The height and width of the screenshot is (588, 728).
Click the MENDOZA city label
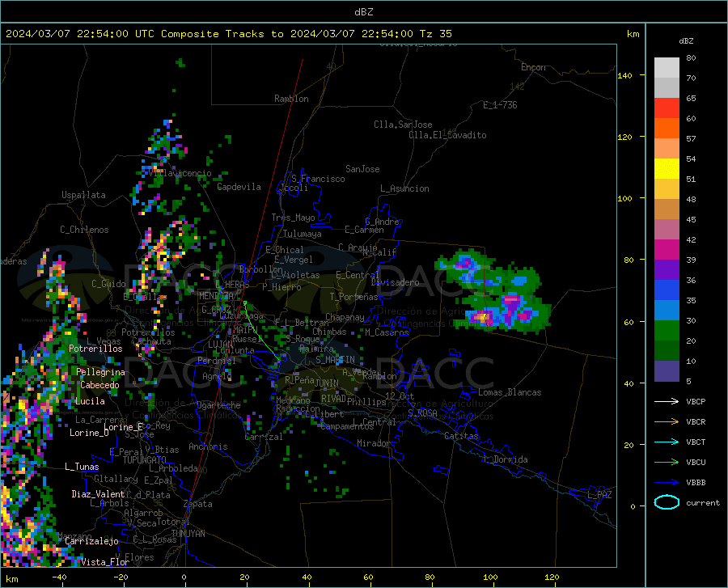(216, 296)
